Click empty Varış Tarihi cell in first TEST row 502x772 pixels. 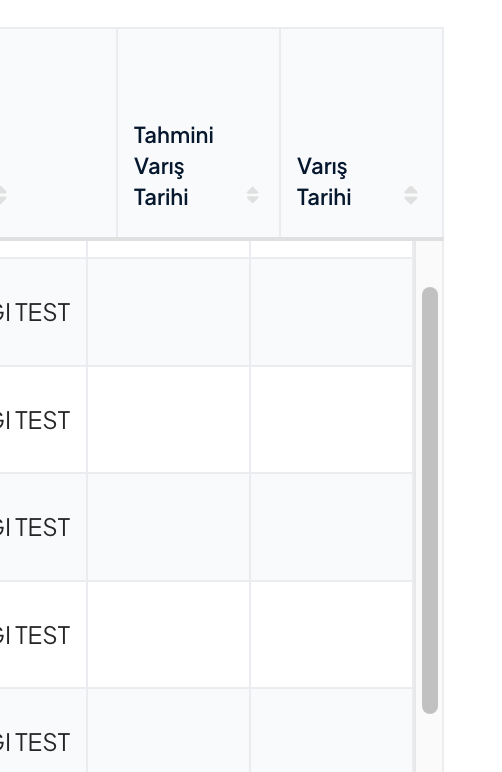click(331, 312)
